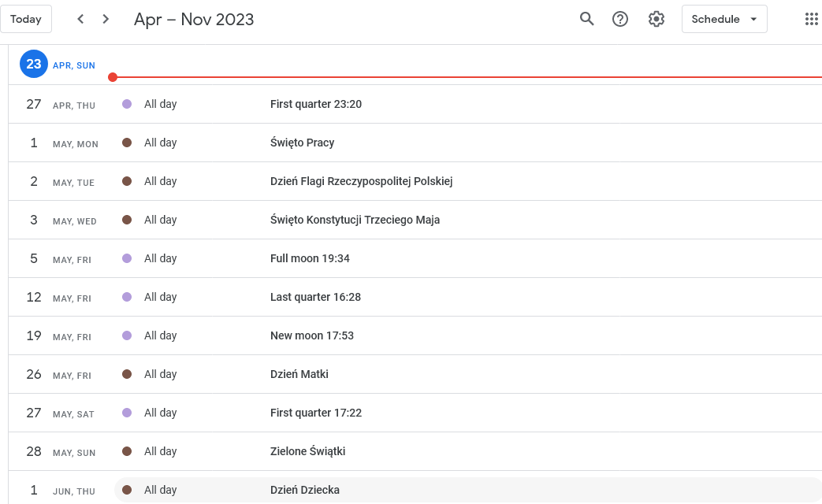Open First quarter 23:20 event
Viewport: 822px width, 504px height.
point(315,104)
